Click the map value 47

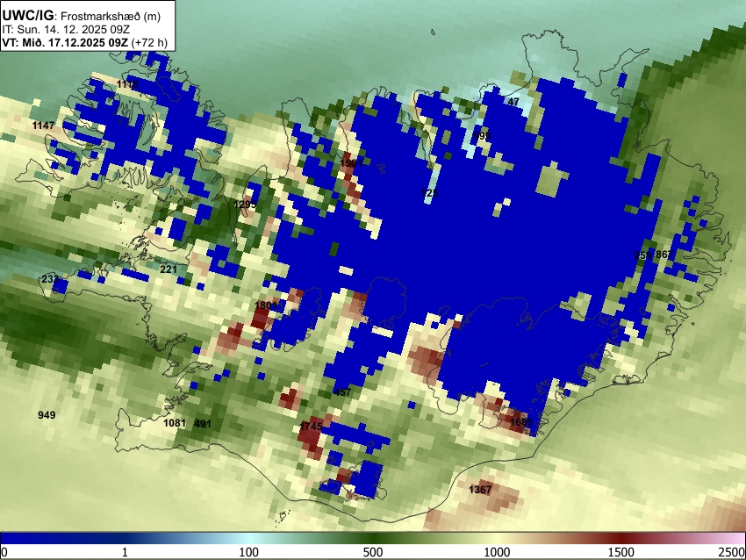pos(513,102)
